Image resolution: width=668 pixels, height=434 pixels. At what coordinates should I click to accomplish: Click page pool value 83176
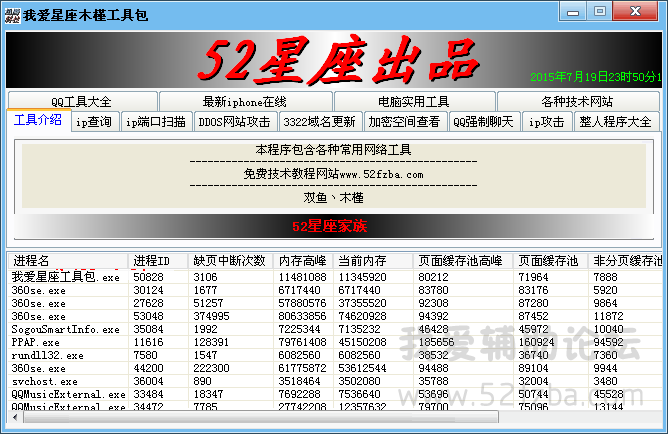click(x=533, y=290)
